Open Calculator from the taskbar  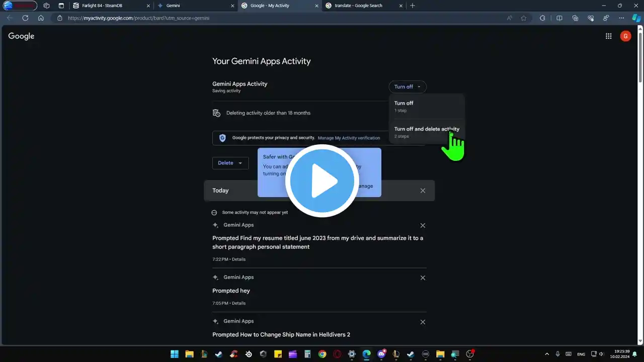click(307, 354)
